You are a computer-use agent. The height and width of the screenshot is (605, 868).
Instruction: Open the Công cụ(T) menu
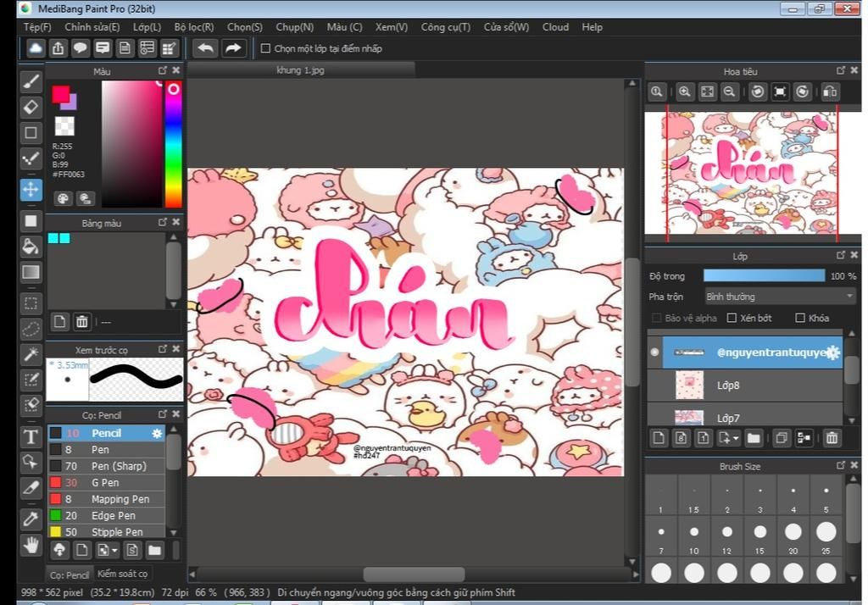tap(446, 26)
